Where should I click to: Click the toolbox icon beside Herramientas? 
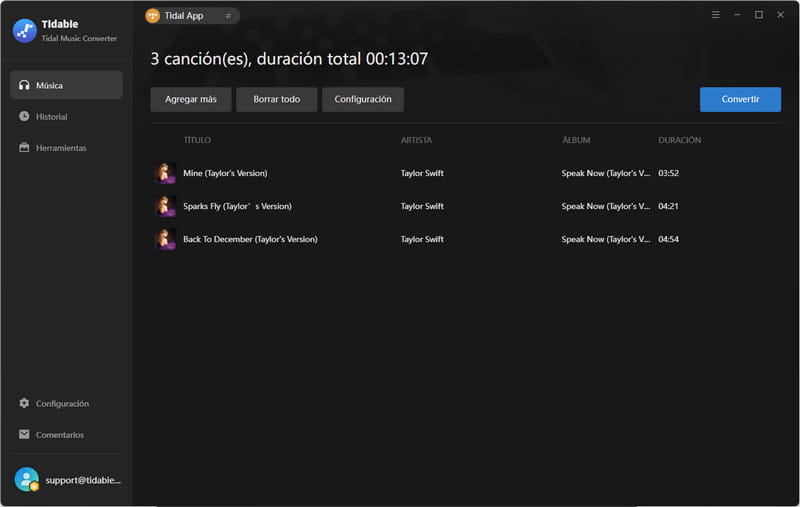click(x=24, y=147)
